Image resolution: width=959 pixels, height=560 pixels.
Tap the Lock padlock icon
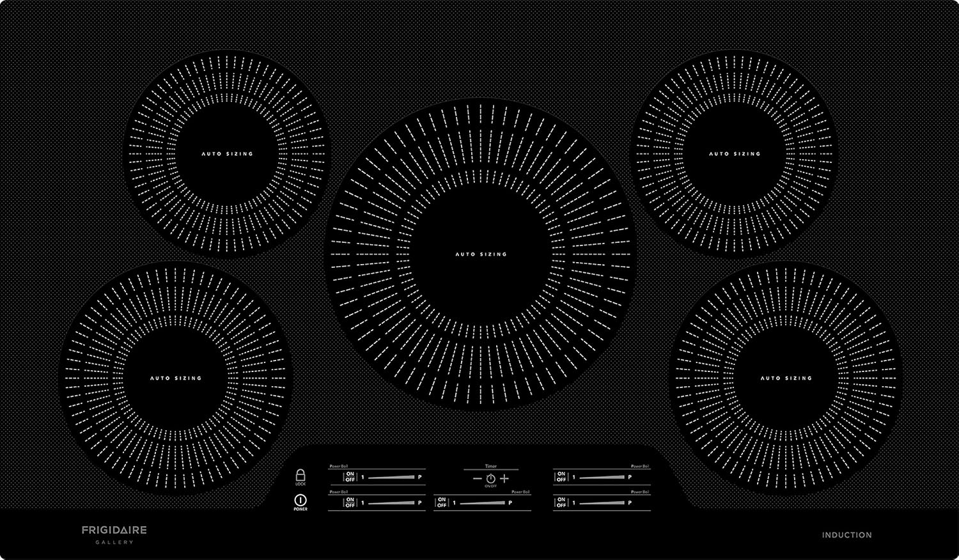pyautogui.click(x=300, y=475)
